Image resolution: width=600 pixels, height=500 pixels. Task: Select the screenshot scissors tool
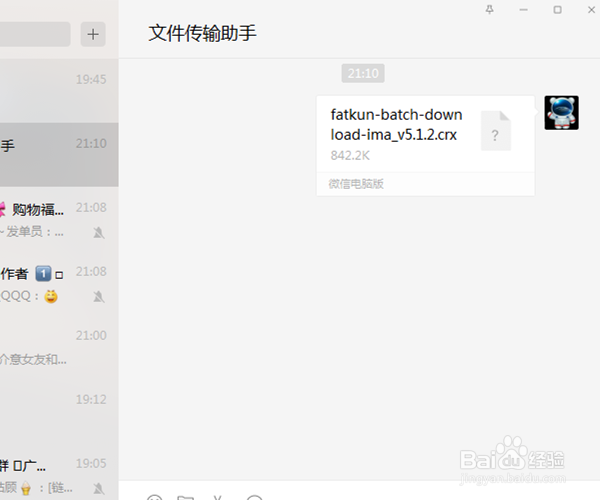tap(218, 497)
